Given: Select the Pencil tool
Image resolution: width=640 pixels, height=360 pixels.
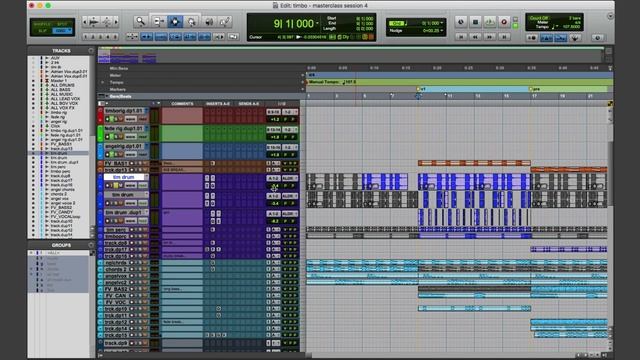Looking at the screenshot, I should pos(225,21).
